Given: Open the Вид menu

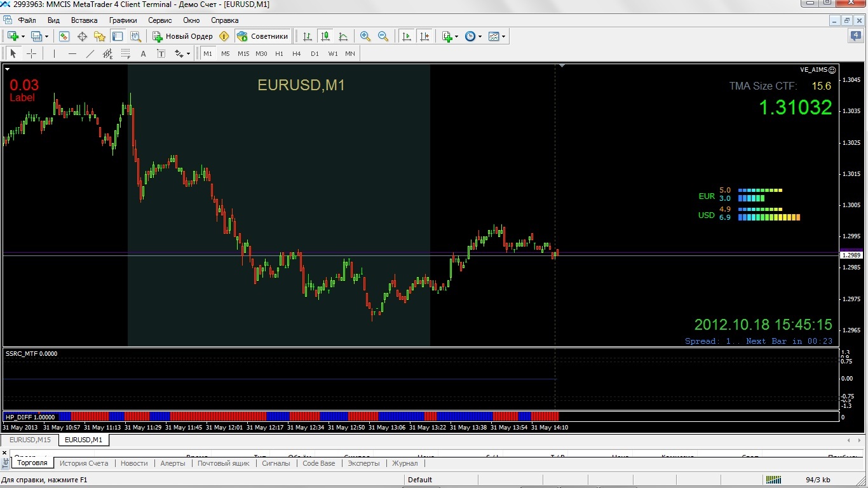Looking at the screenshot, I should tap(54, 20).
